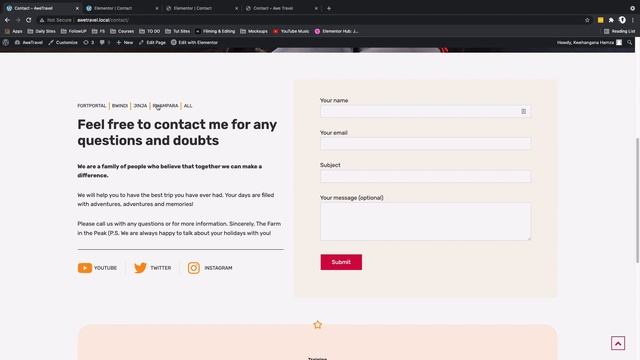Select the JINJA filter
The image size is (640, 360).
coord(140,106)
